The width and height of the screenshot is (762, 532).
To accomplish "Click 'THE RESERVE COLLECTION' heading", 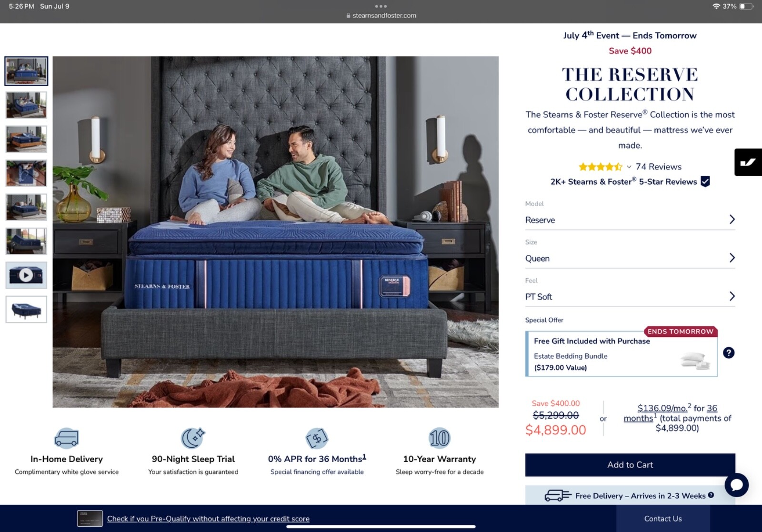I will pos(630,84).
